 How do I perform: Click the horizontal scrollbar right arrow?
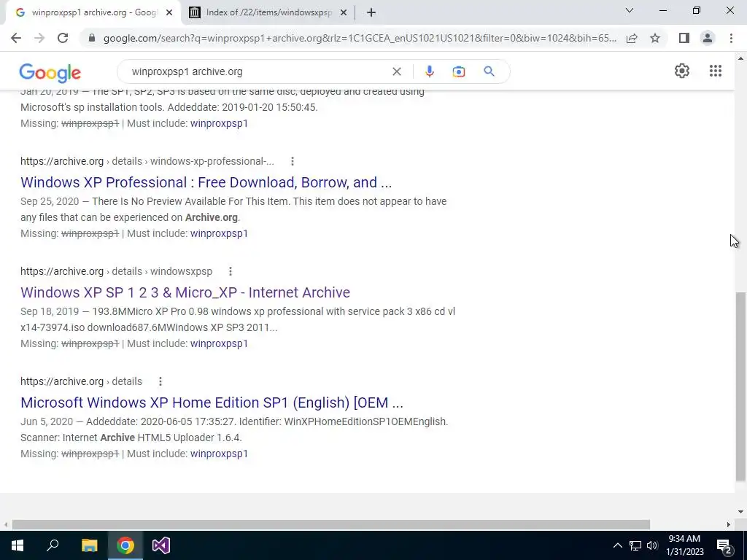[729, 524]
